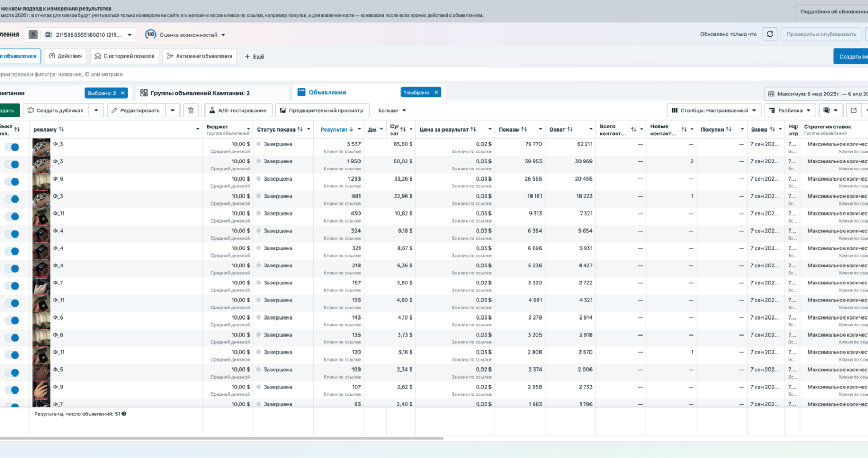
Task: Click the refresh data icon
Action: click(x=770, y=34)
